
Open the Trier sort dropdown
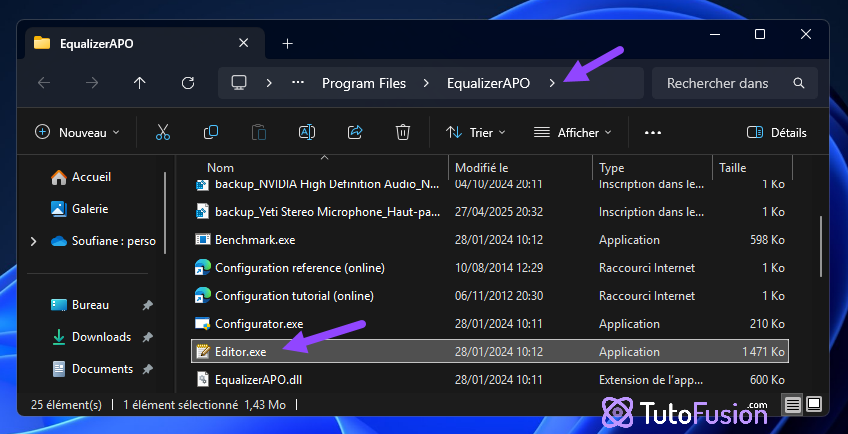[x=476, y=132]
